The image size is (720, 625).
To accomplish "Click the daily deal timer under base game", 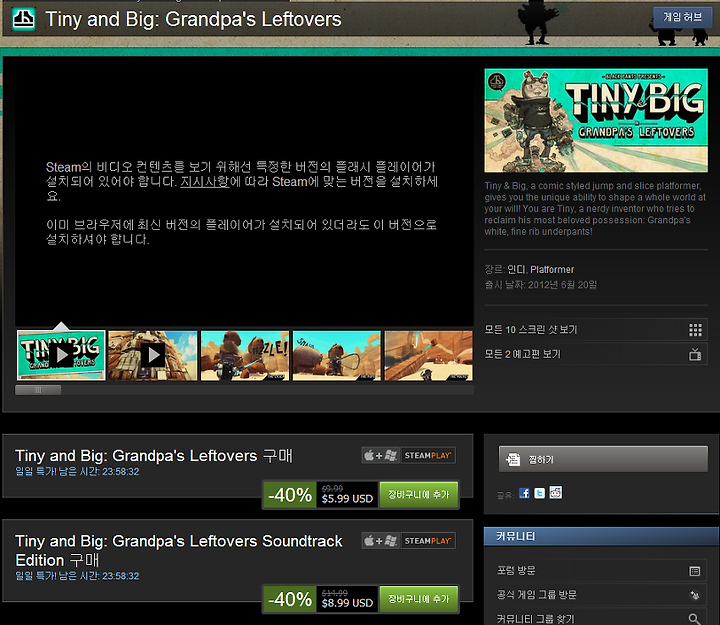I will [77, 472].
